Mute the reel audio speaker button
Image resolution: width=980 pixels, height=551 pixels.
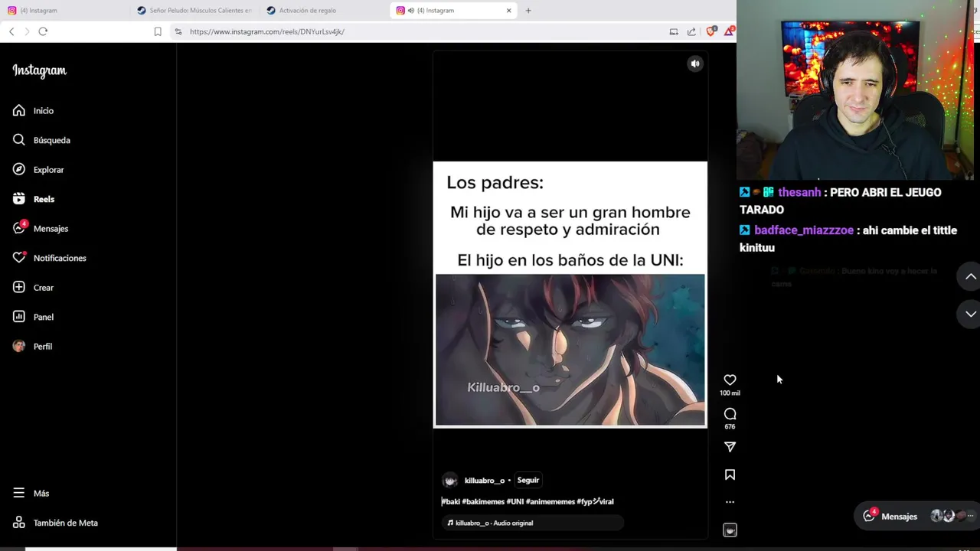click(695, 64)
